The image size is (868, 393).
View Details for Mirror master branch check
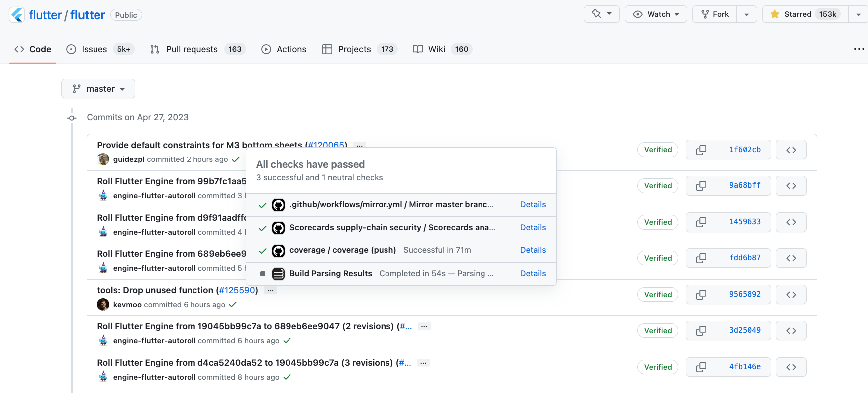(533, 205)
